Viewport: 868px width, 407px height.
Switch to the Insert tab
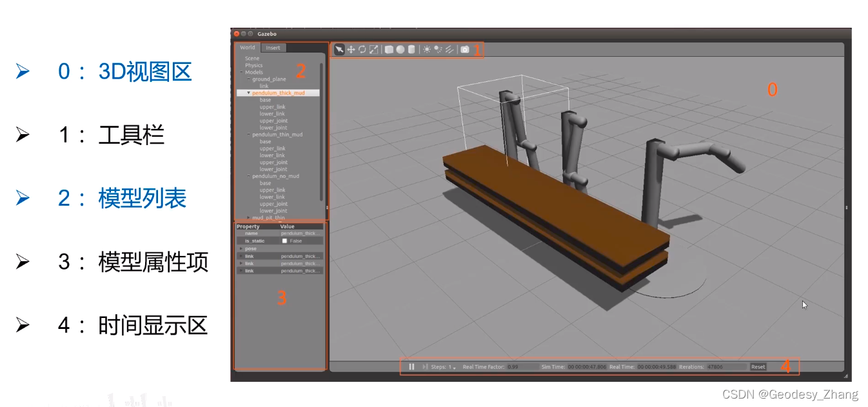coord(273,48)
